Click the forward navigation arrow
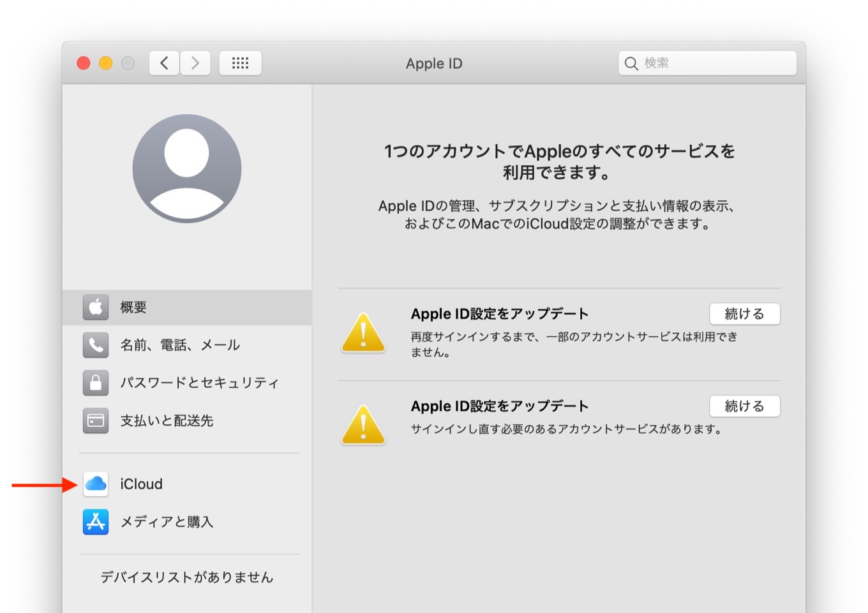 pos(195,63)
